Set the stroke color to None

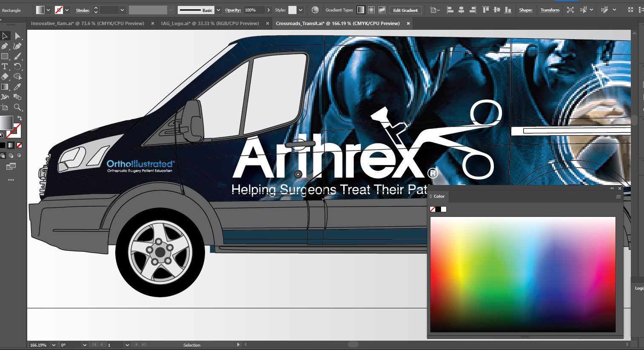tap(19, 145)
